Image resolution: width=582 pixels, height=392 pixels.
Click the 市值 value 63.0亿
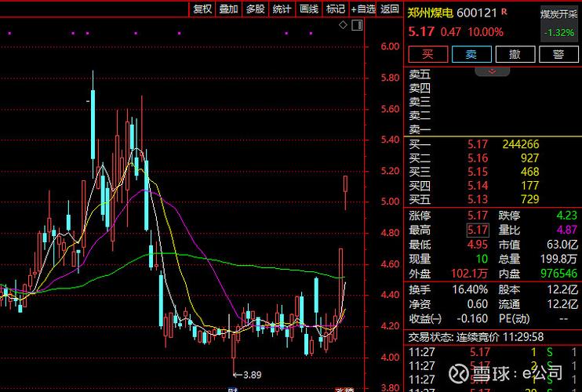[x=562, y=245]
